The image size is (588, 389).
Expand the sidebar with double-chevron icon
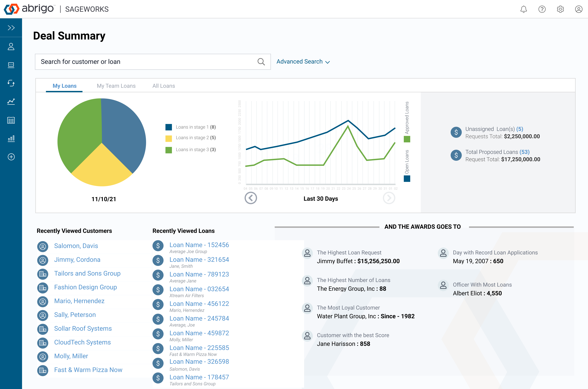pos(11,28)
